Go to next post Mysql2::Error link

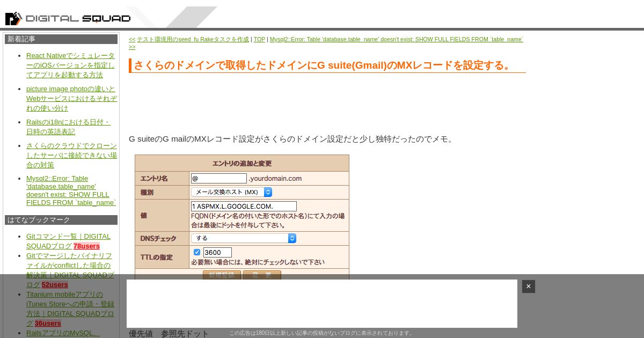pyautogui.click(x=397, y=40)
